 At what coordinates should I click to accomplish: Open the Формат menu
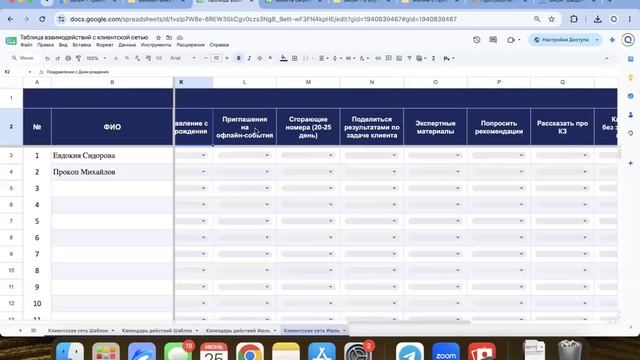coord(104,45)
